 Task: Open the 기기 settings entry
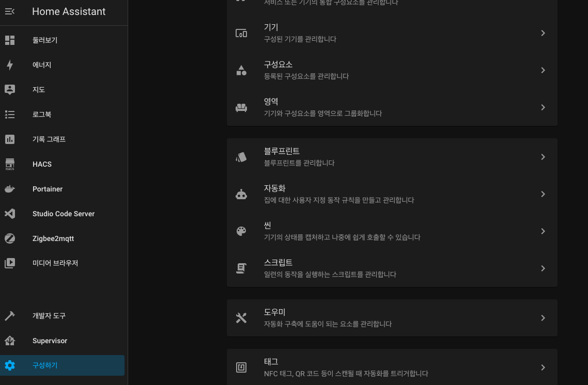tap(392, 33)
